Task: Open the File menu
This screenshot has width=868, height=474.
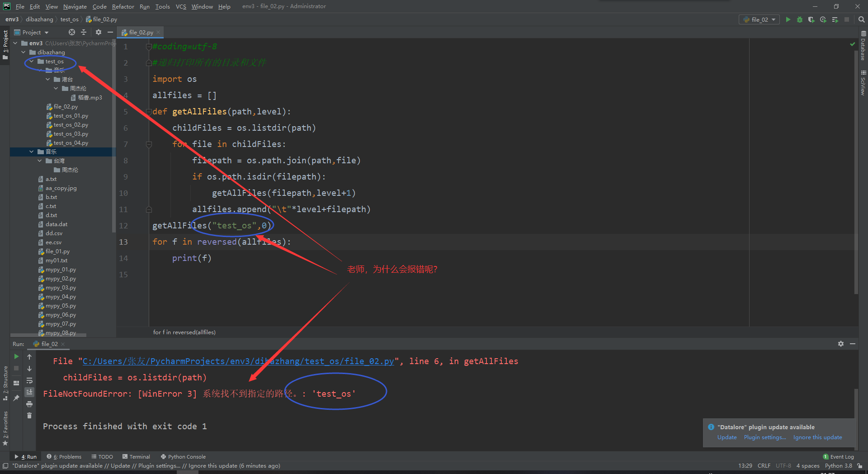Action: tap(20, 6)
